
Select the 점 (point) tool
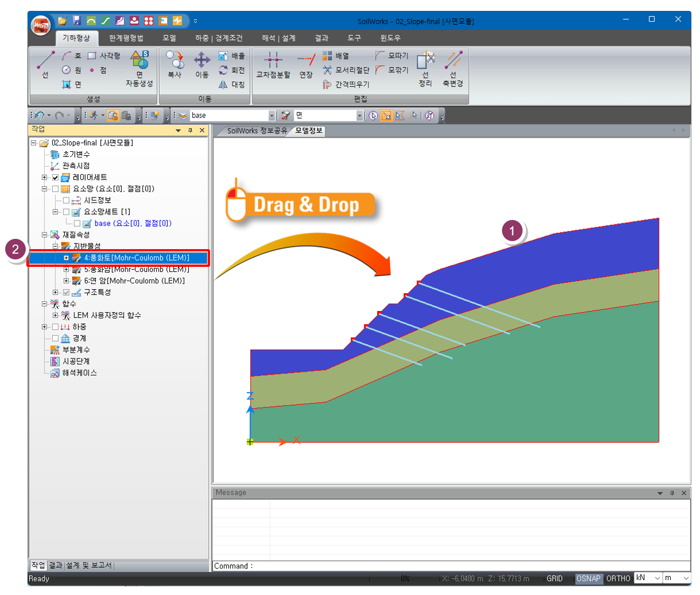tap(97, 70)
